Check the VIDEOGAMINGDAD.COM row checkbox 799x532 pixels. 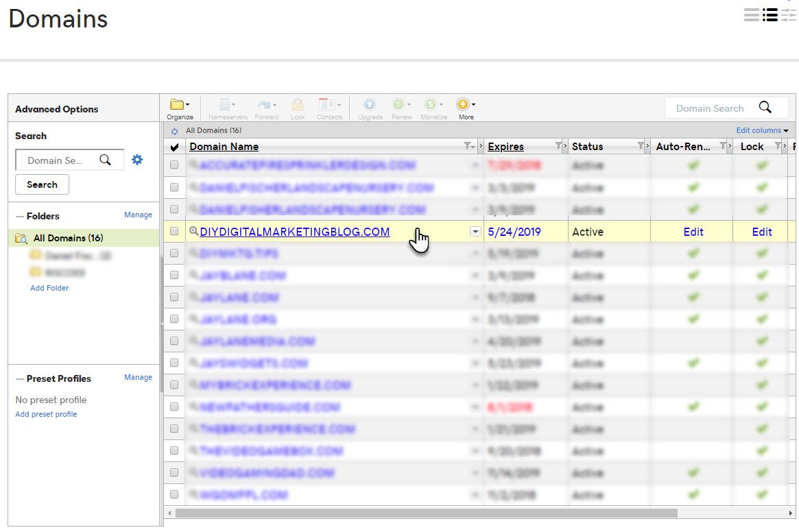[x=174, y=472]
